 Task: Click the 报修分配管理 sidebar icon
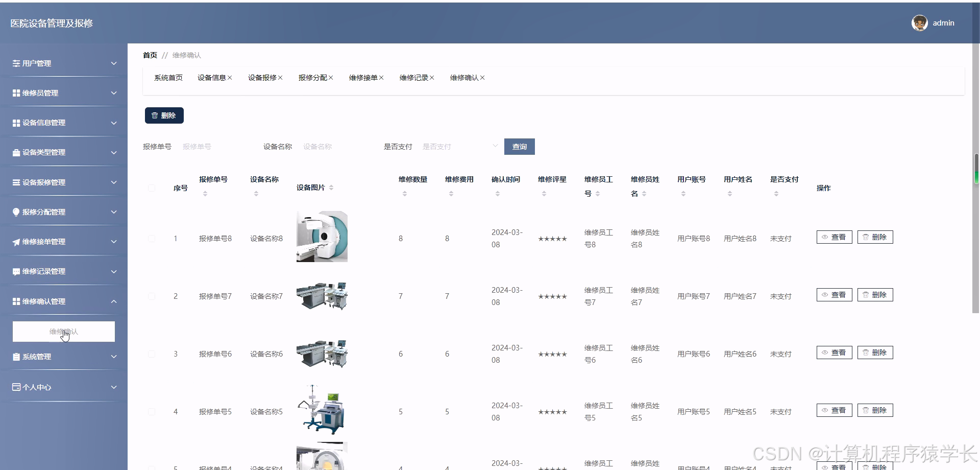point(16,212)
